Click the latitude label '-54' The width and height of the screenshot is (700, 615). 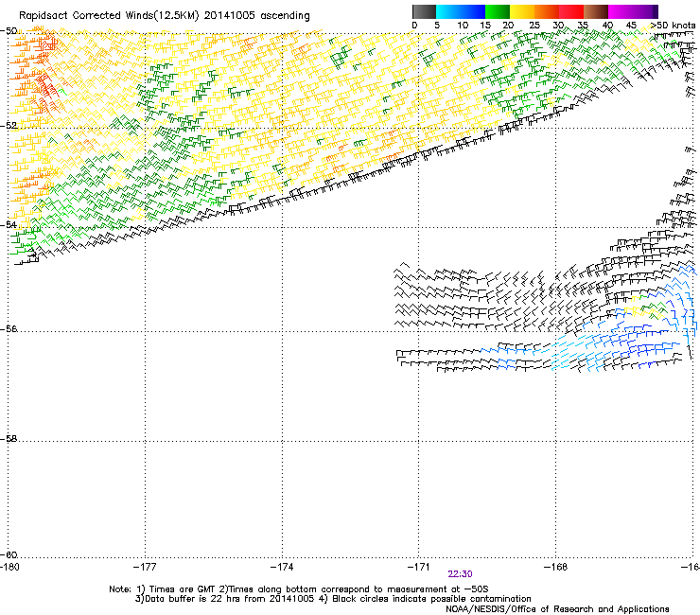click(x=9, y=224)
